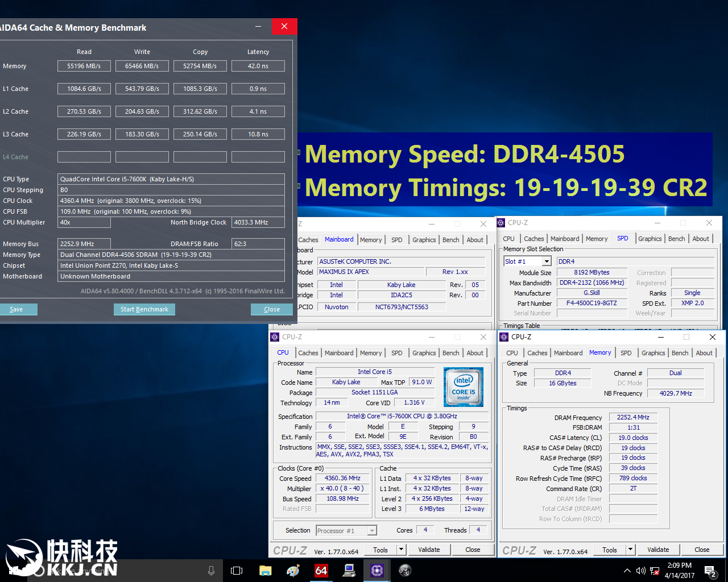Image resolution: width=728 pixels, height=582 pixels.
Task: Click the CPU-Z chip icon in taskbar
Action: point(377,570)
